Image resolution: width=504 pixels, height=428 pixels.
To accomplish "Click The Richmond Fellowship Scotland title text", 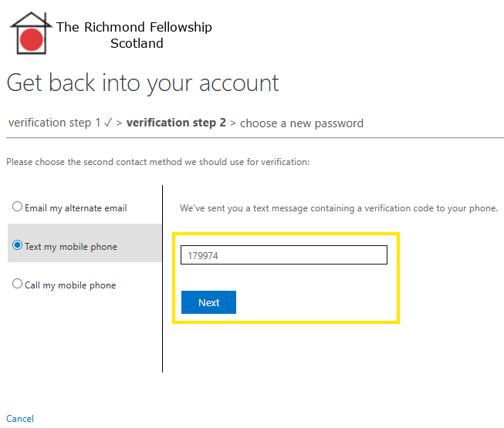I will 134,35.
